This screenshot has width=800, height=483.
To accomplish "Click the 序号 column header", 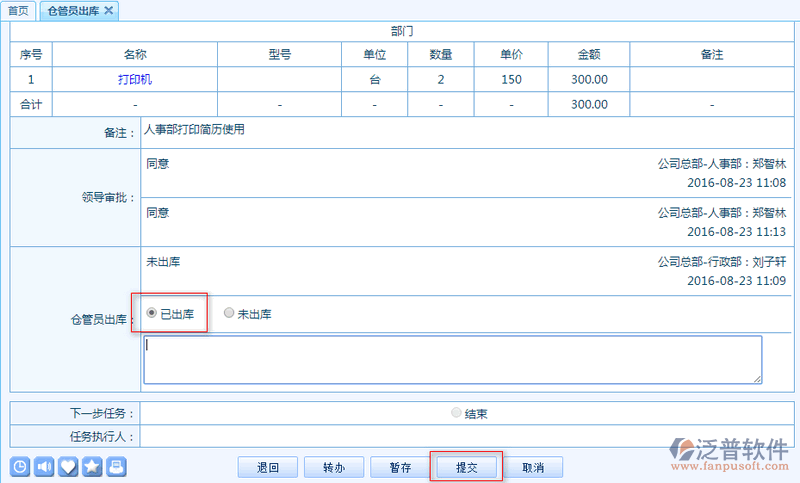I will click(31, 55).
